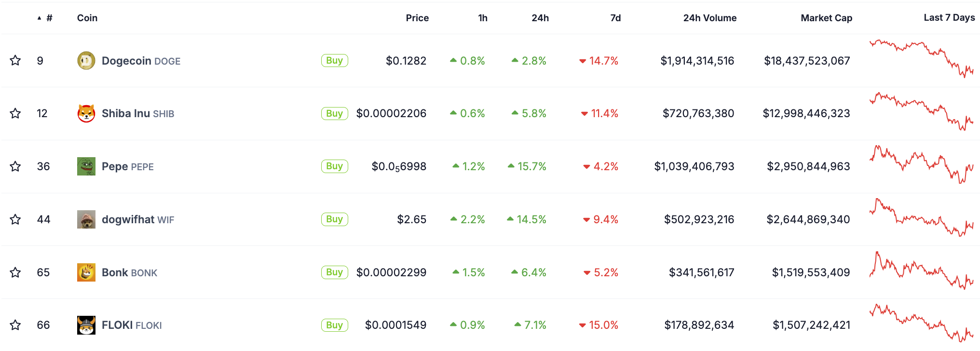Toggle the star next to Pepe
980x351 pixels.
[15, 166]
